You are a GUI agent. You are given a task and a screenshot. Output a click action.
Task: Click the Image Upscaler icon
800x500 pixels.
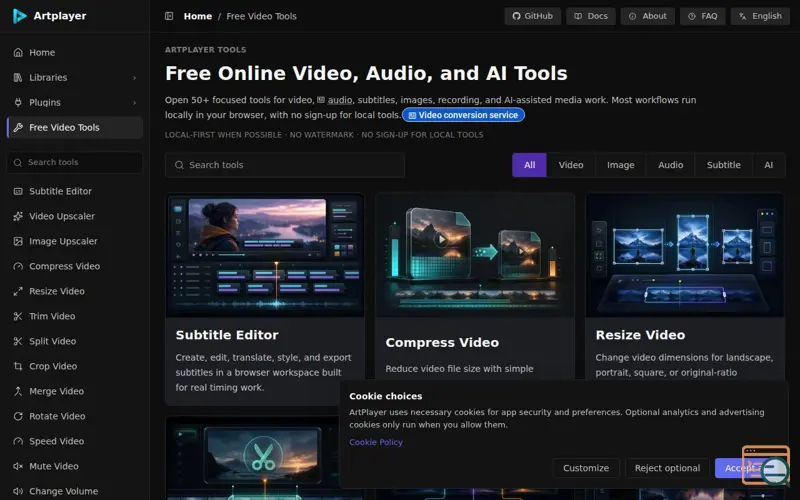pyautogui.click(x=18, y=241)
